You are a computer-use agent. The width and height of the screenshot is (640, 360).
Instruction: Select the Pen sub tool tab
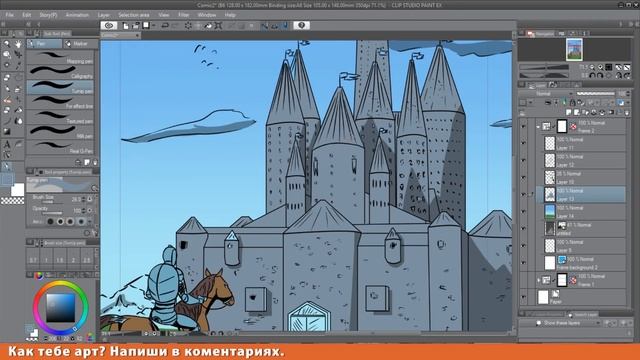(x=44, y=44)
